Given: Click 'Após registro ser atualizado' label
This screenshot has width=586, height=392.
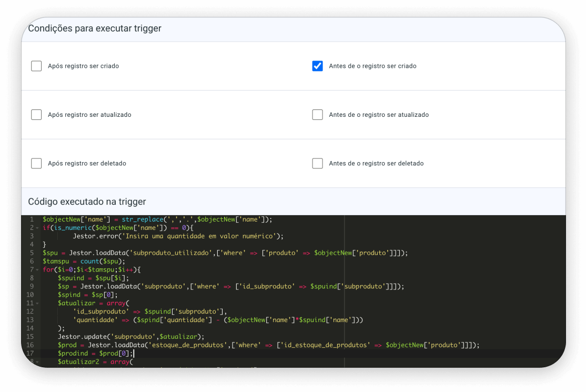Looking at the screenshot, I should coord(90,115).
